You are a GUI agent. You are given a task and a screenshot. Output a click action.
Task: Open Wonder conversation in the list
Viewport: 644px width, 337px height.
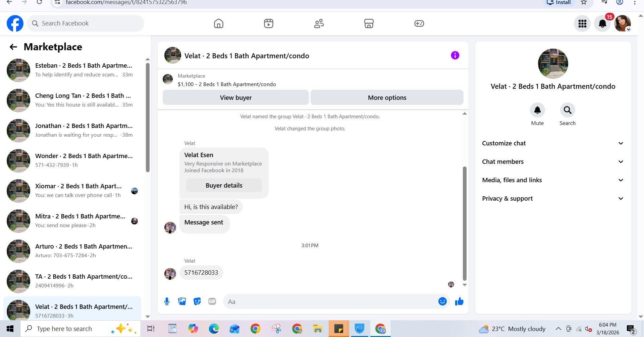(72, 161)
